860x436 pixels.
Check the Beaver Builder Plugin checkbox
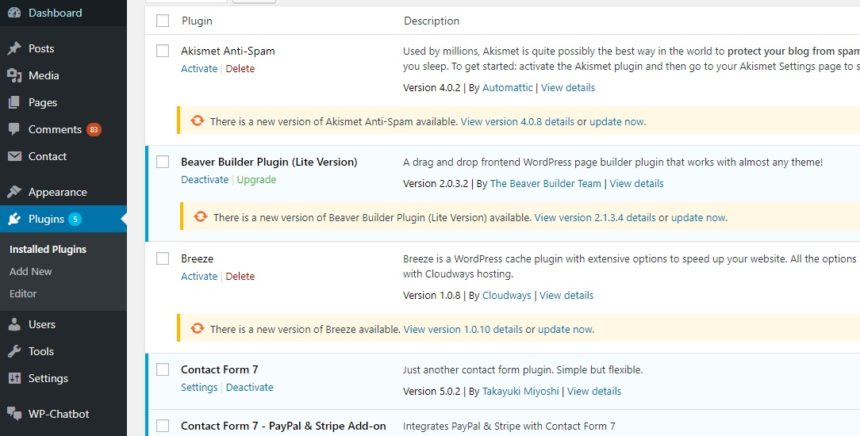click(162, 162)
